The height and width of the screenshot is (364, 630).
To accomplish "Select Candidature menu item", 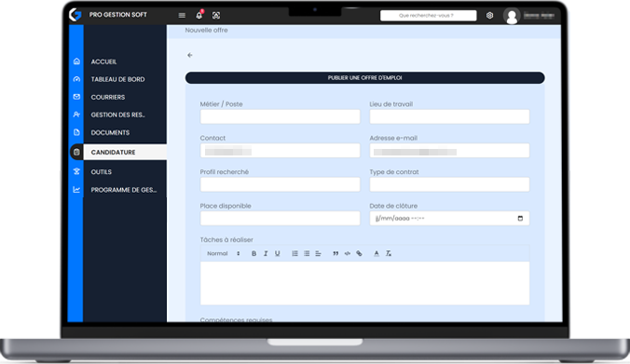I will coord(125,152).
